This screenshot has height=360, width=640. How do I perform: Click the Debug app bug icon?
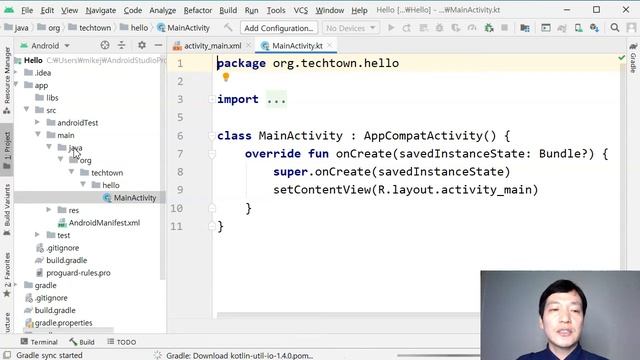click(440, 28)
